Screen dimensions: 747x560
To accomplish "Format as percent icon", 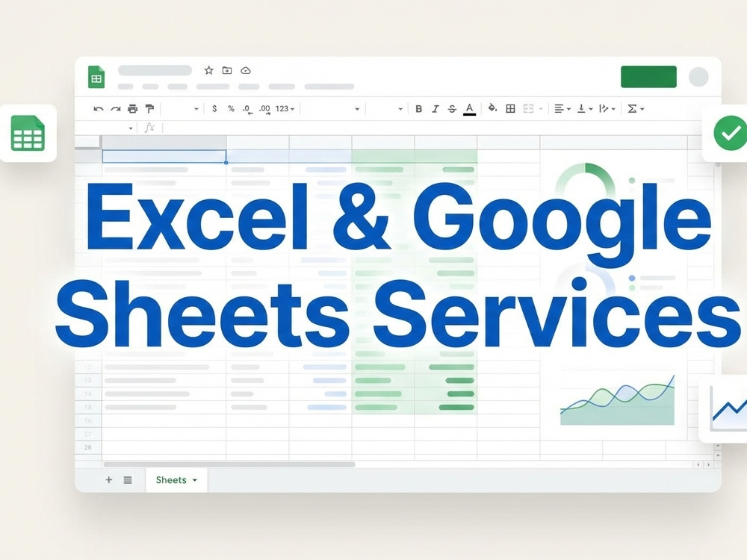I will coord(231,109).
